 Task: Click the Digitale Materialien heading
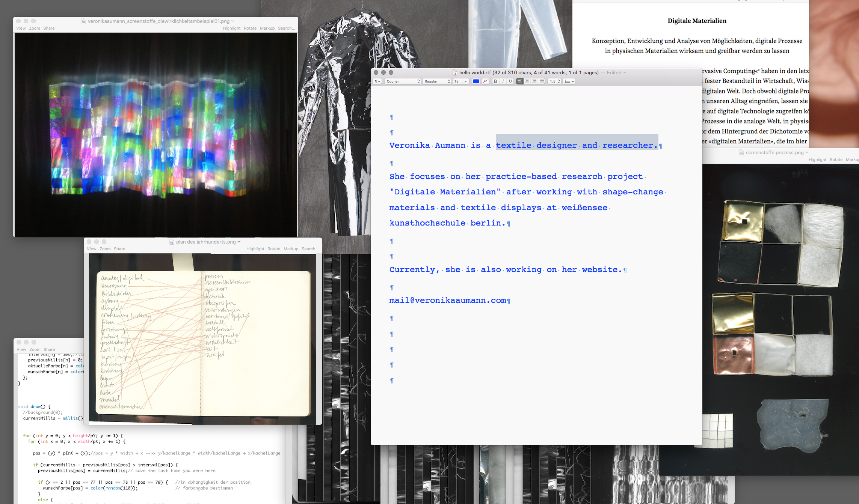(x=697, y=21)
